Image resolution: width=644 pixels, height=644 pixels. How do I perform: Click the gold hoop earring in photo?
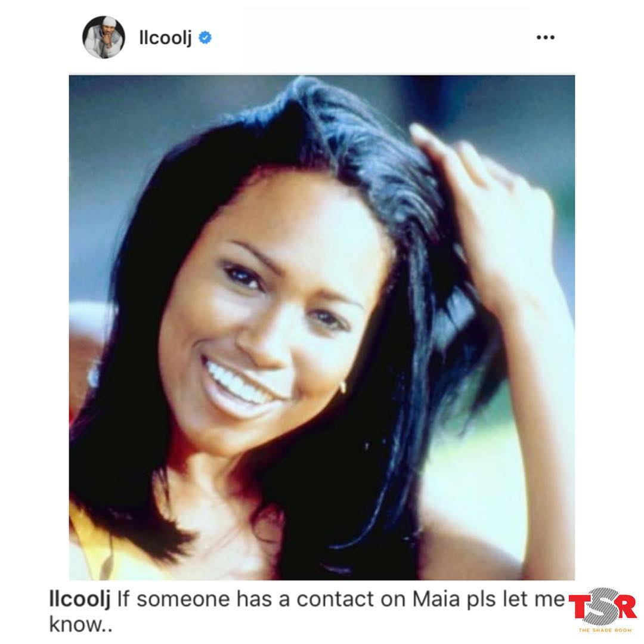click(343, 386)
